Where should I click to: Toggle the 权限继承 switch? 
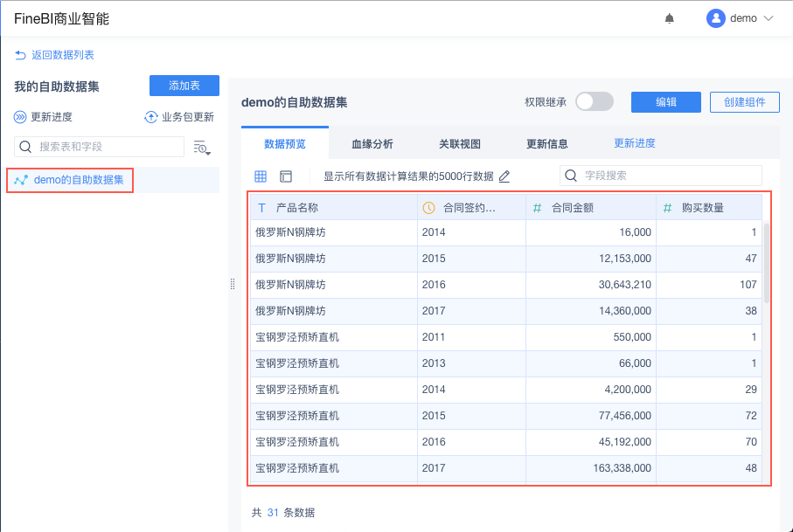click(x=595, y=101)
